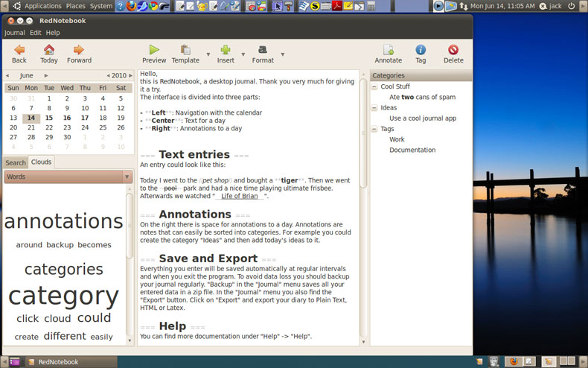This screenshot has height=368, width=588.
Task: Click the Template clipboard icon
Action: pyautogui.click(x=185, y=50)
